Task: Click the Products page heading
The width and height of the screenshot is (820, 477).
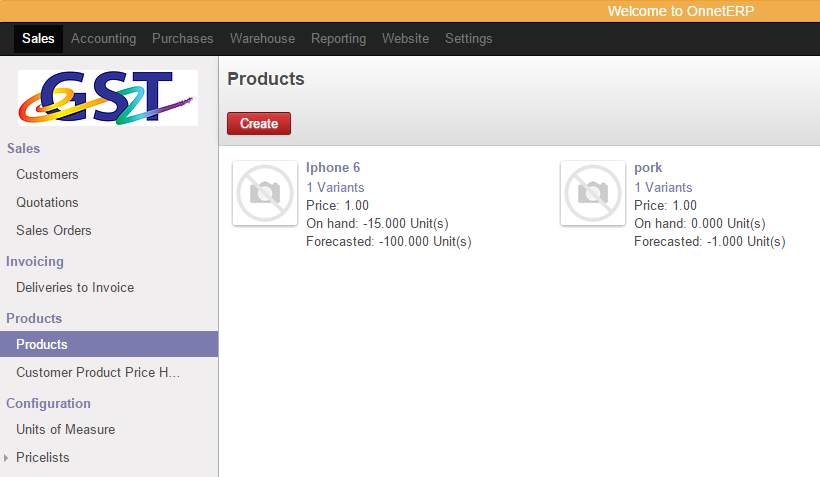Action: click(266, 79)
